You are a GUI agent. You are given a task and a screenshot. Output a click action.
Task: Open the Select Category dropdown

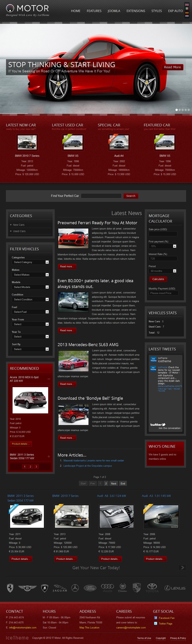[30, 262]
